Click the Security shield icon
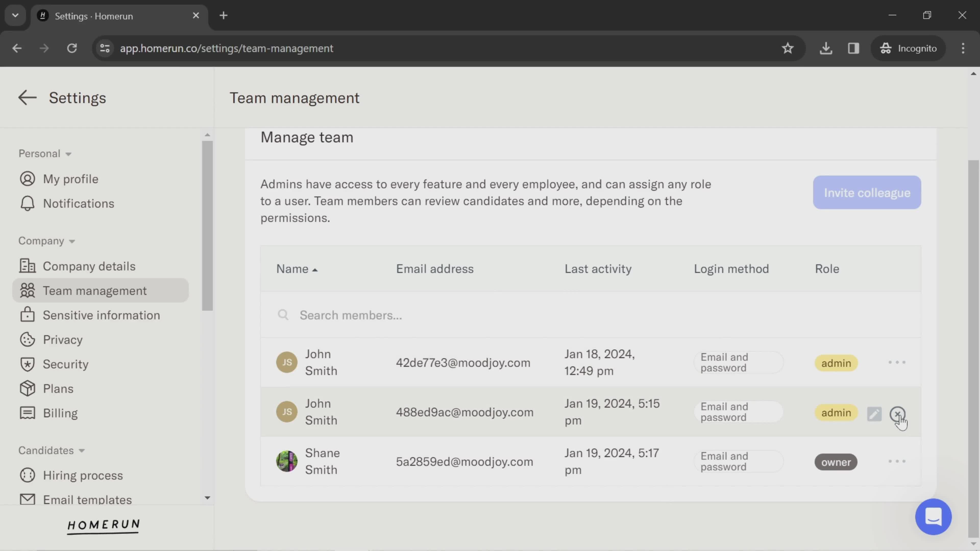The height and width of the screenshot is (551, 980). pos(27,364)
